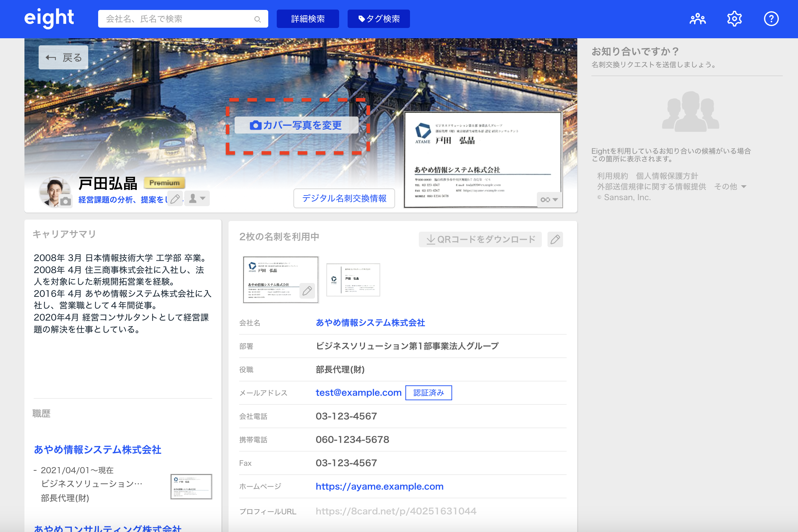This screenshot has height=532, width=798.
Task: Open 詳細検索 advanced search
Action: click(308, 19)
